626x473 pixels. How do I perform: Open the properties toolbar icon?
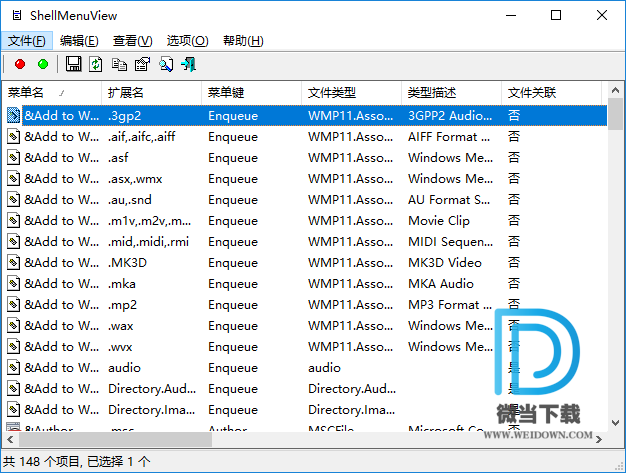(142, 64)
